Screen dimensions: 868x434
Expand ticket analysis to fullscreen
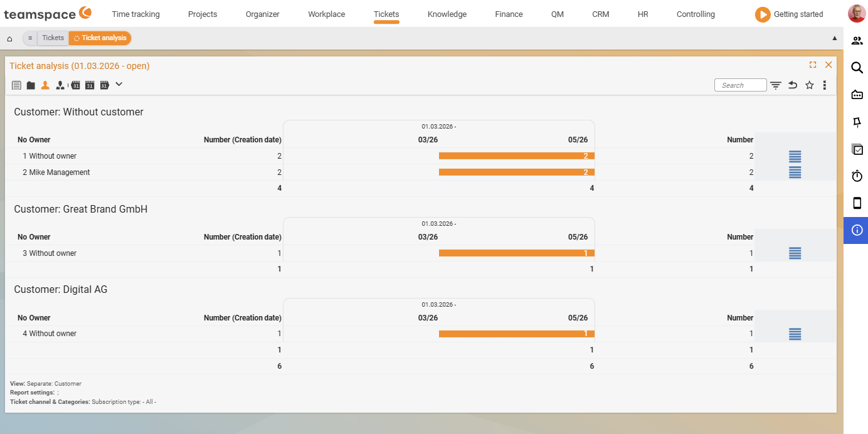(813, 65)
